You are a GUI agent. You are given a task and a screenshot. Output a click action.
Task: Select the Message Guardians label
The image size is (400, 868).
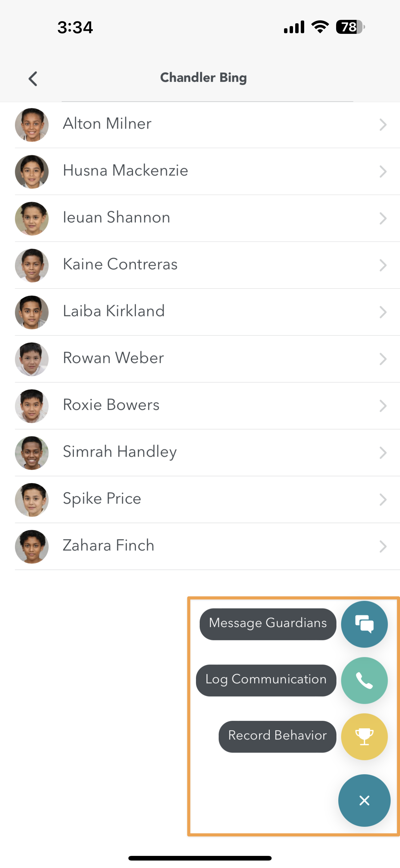tap(268, 623)
